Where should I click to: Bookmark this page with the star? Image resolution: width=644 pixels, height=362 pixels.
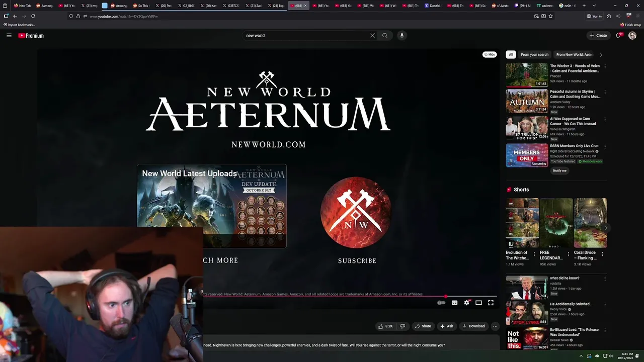(550, 16)
